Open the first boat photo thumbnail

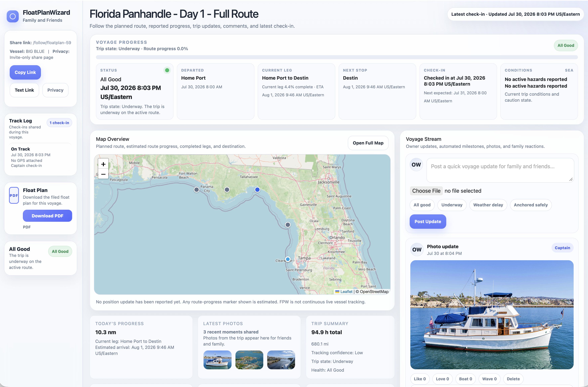[x=217, y=360]
